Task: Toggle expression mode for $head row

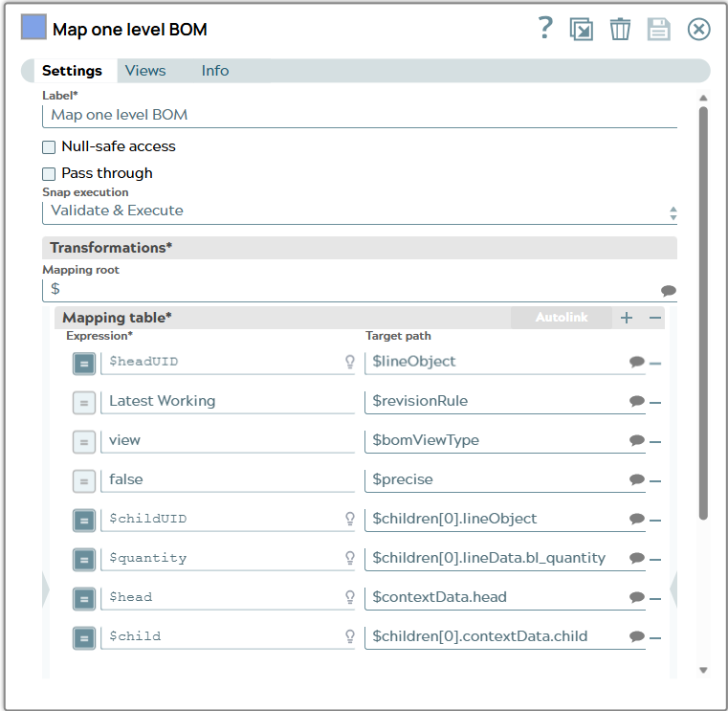Action: pos(84,599)
